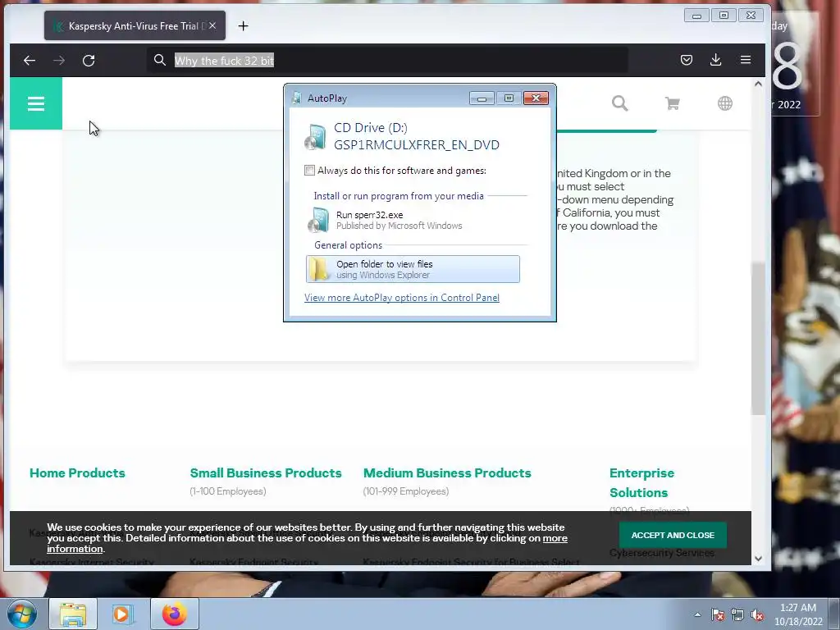
Task: Open the taskbar clock showing 1:27 AM
Action: pyautogui.click(x=798, y=614)
